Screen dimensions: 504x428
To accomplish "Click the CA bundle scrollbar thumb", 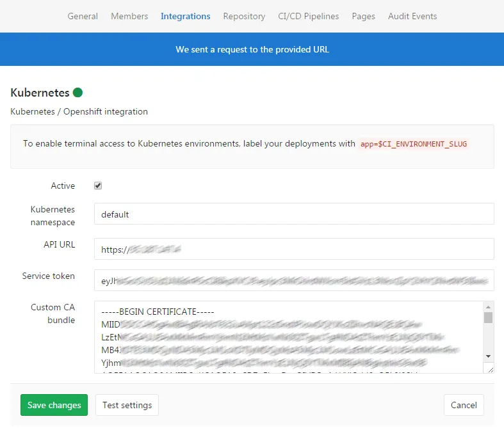I will tap(488, 317).
